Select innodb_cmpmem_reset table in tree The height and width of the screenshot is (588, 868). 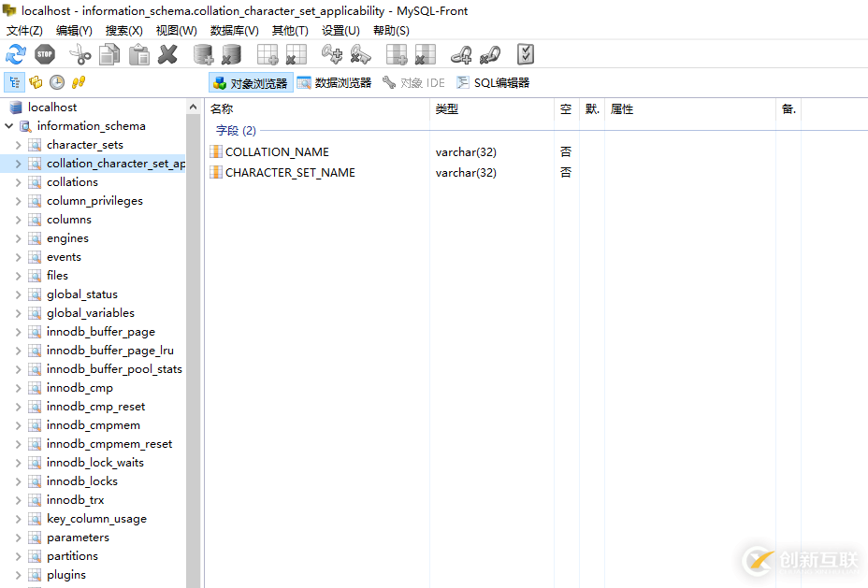109,444
